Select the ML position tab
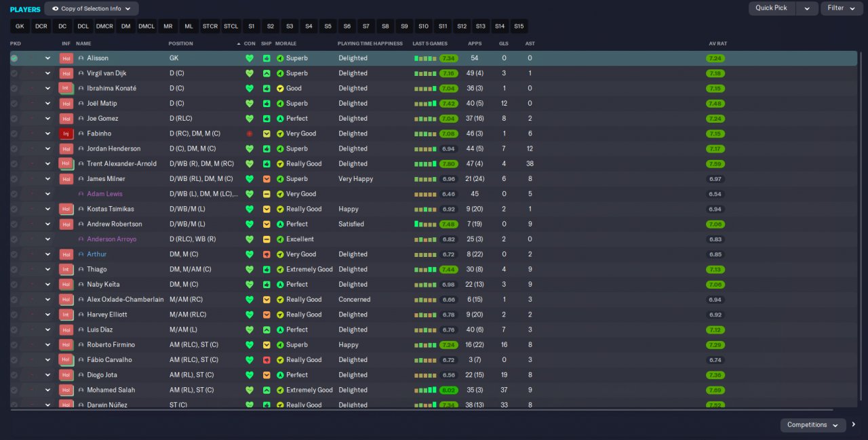868x440 pixels. click(x=189, y=26)
